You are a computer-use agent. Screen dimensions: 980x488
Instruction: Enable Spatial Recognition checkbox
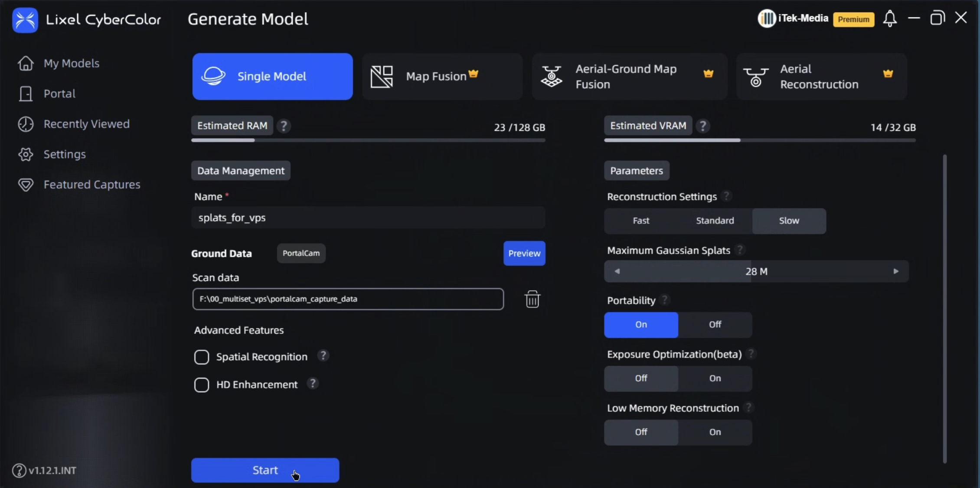202,357
